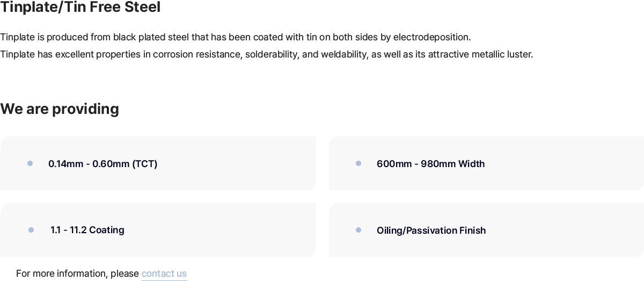
Task: Select the 600mm - 980mm Width label
Action: click(430, 164)
